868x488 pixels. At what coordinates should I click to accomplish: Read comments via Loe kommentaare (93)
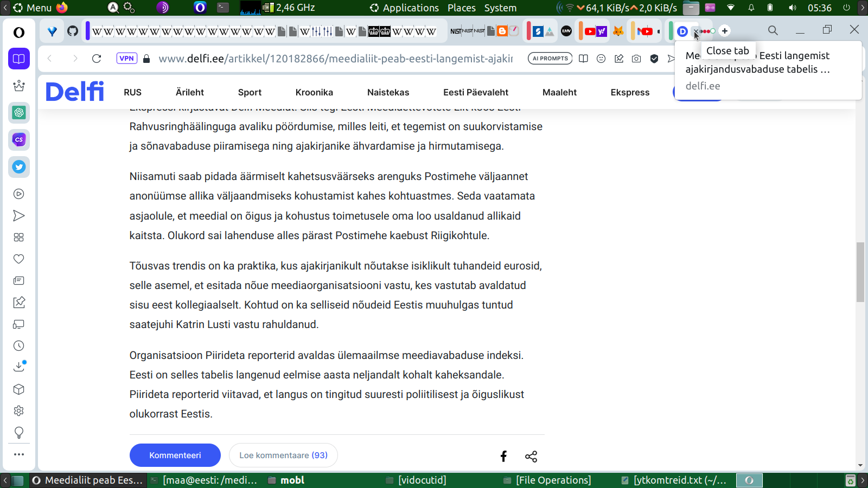coord(283,455)
